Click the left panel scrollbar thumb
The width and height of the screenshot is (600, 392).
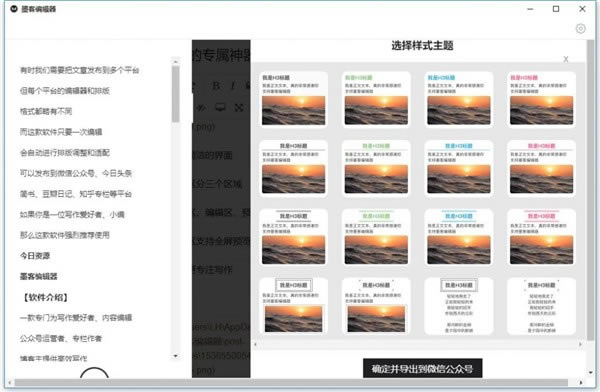coord(176,94)
